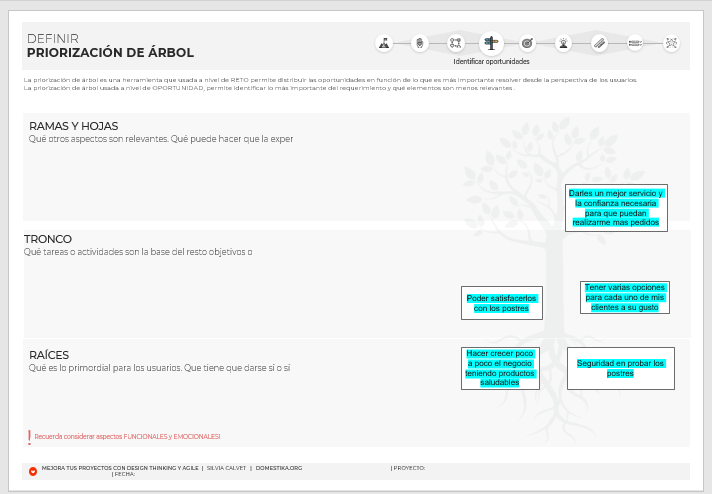Select the 'Tener varias opciones' text box
Viewport: 712px width, 494px height.
click(625, 297)
